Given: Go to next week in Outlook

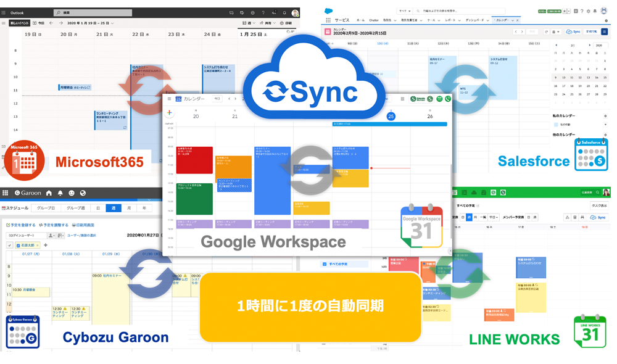Looking at the screenshot, I should pyautogui.click(x=60, y=23).
